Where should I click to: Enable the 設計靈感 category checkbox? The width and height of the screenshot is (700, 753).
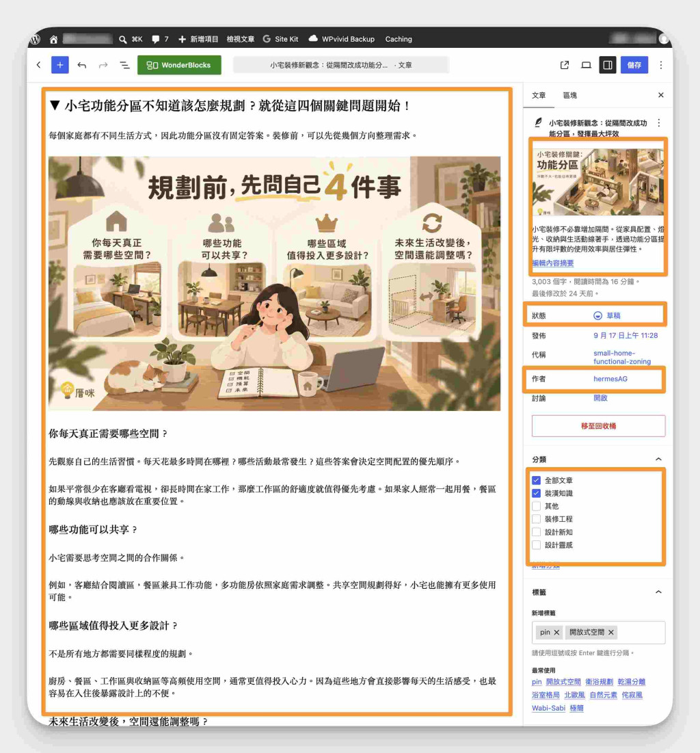(537, 545)
